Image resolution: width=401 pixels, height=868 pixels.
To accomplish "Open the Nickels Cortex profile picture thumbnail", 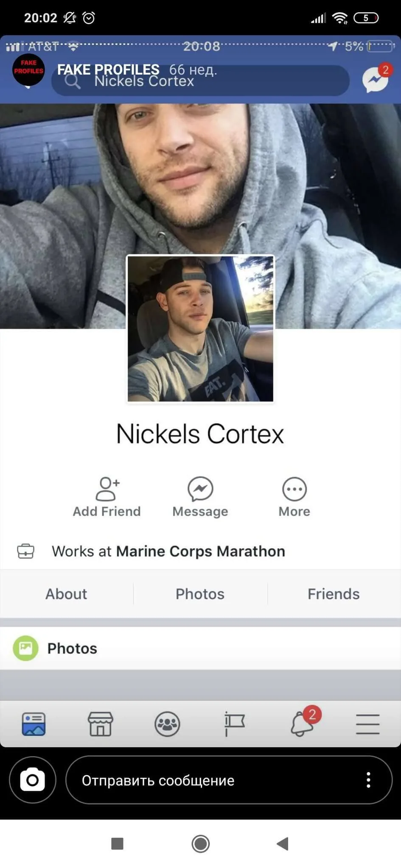I will pyautogui.click(x=200, y=328).
